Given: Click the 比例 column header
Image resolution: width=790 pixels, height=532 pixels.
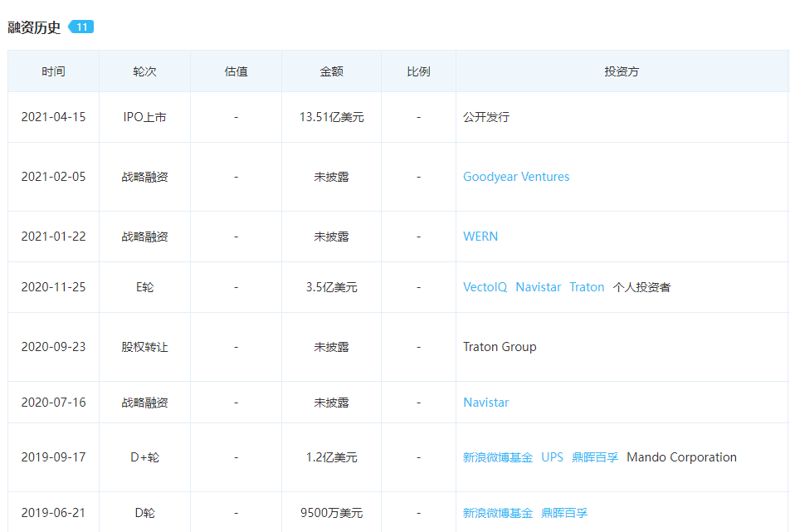Looking at the screenshot, I should 419,71.
